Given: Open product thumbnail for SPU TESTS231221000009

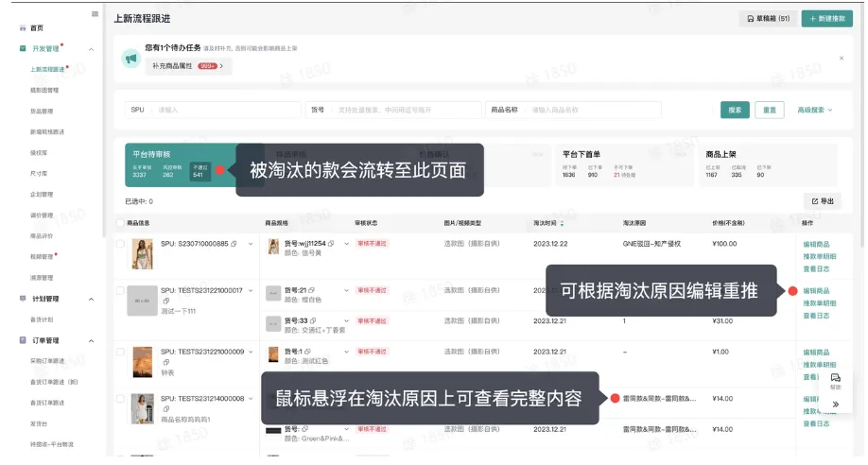Looking at the screenshot, I should pyautogui.click(x=142, y=362).
